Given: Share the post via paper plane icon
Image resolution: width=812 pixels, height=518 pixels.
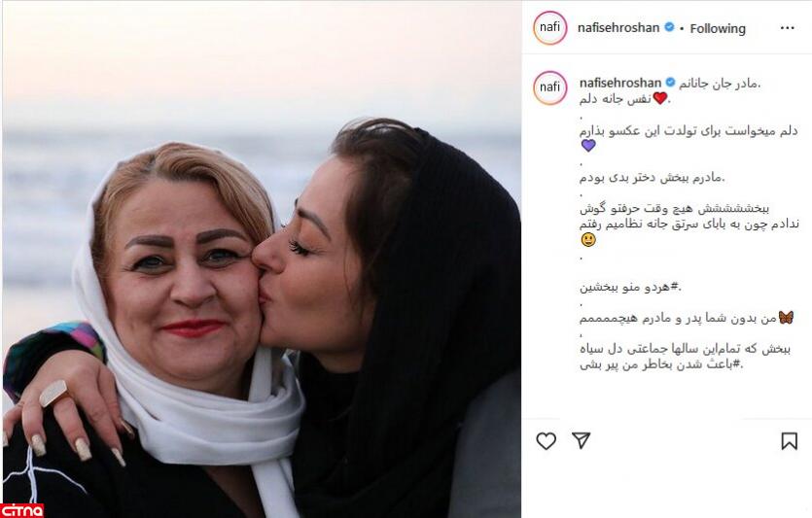Looking at the screenshot, I should pyautogui.click(x=581, y=440).
